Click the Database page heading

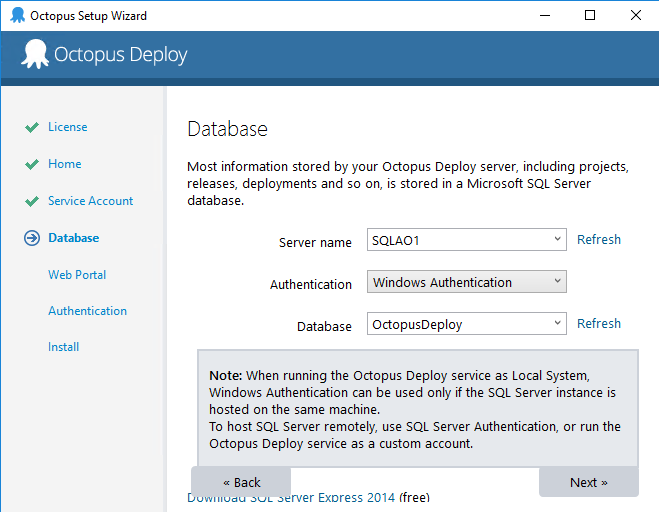pyautogui.click(x=227, y=129)
